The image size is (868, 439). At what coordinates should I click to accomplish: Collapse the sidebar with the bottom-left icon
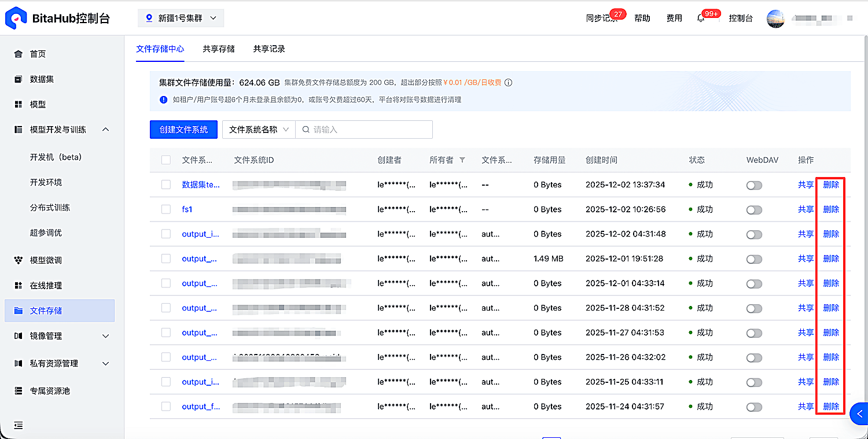tap(18, 425)
